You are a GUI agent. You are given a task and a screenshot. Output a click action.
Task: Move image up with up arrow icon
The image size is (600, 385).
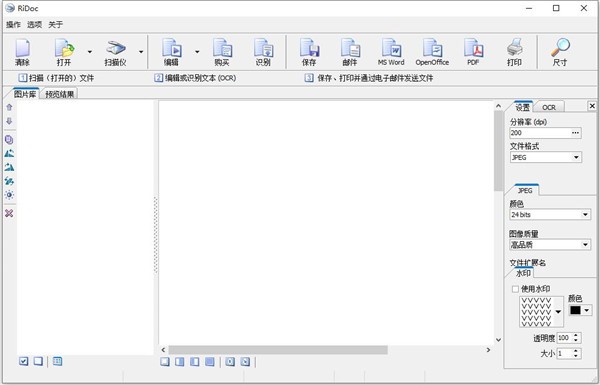point(10,107)
